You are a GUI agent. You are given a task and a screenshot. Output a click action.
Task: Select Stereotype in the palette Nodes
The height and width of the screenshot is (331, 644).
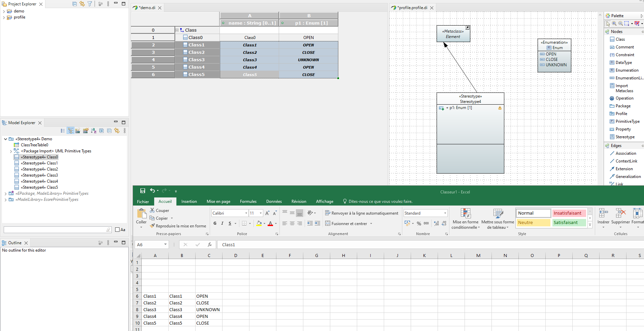(x=625, y=137)
